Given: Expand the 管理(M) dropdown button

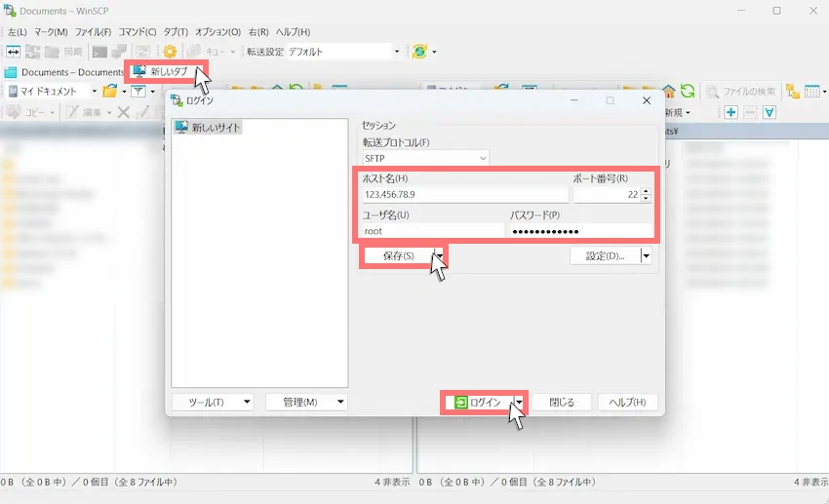Looking at the screenshot, I should tap(340, 402).
